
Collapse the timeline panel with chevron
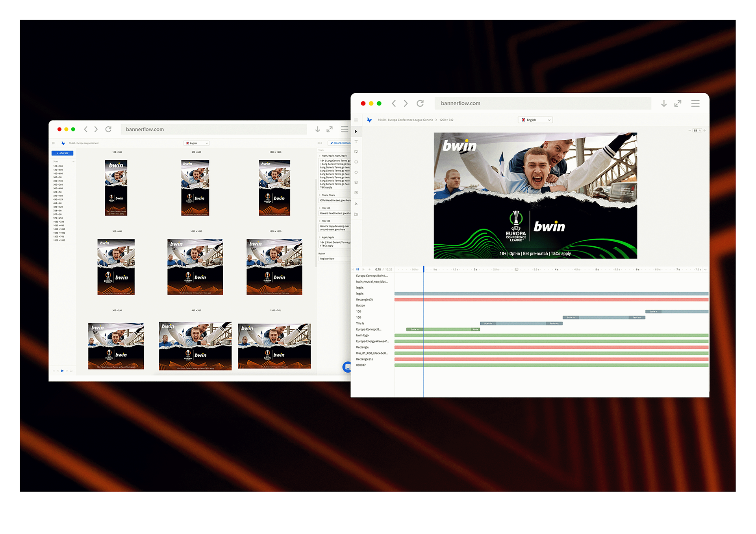(705, 270)
